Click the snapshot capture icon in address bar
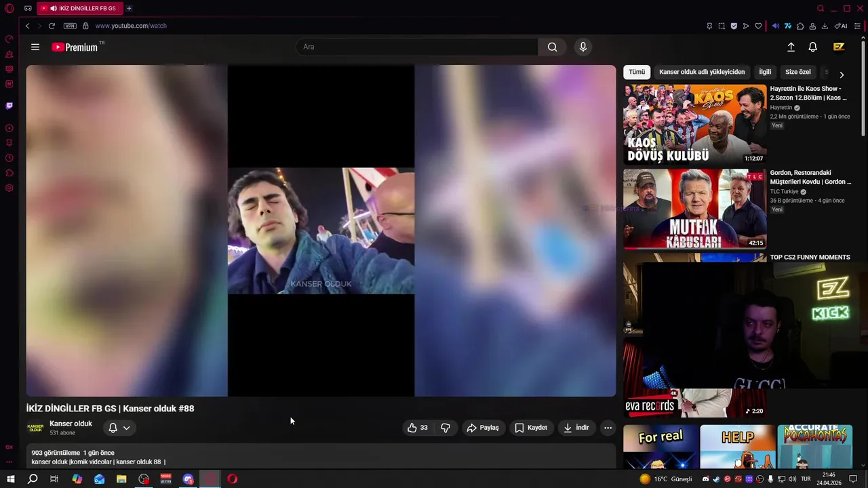Viewport: 868px width, 488px height. click(722, 26)
